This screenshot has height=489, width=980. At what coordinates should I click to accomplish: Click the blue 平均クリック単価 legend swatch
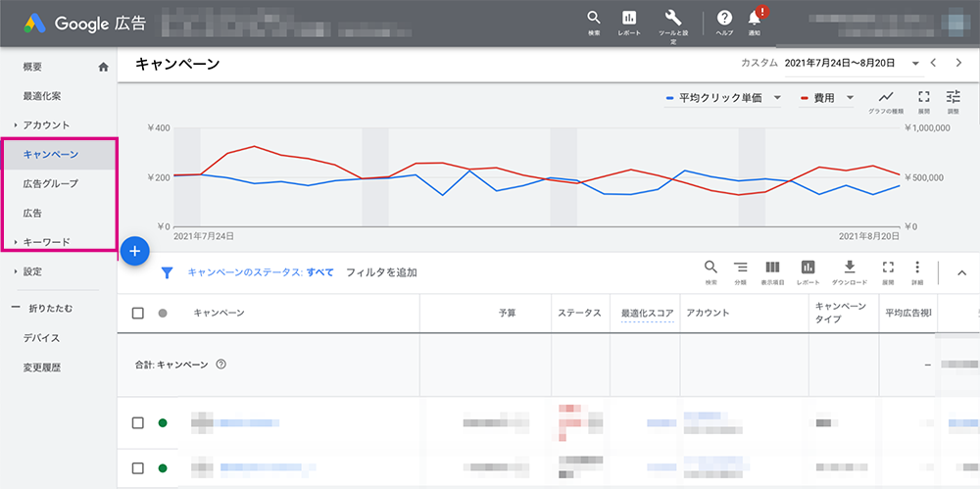670,99
